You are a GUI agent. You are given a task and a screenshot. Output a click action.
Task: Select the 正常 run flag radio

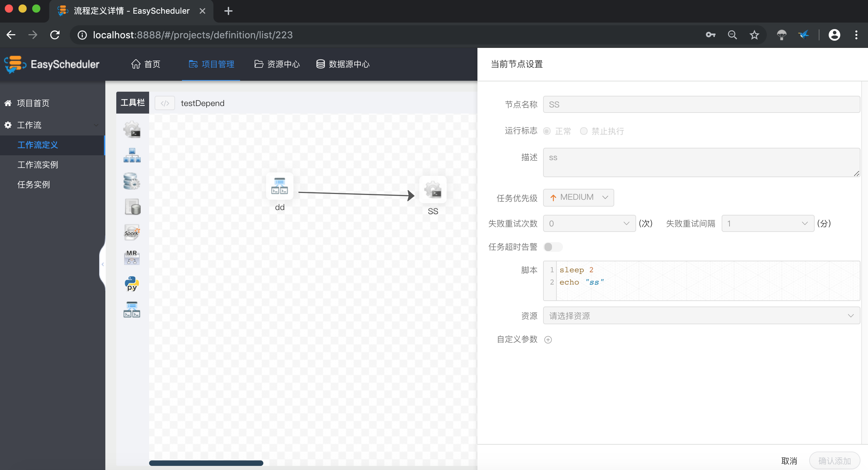point(547,131)
